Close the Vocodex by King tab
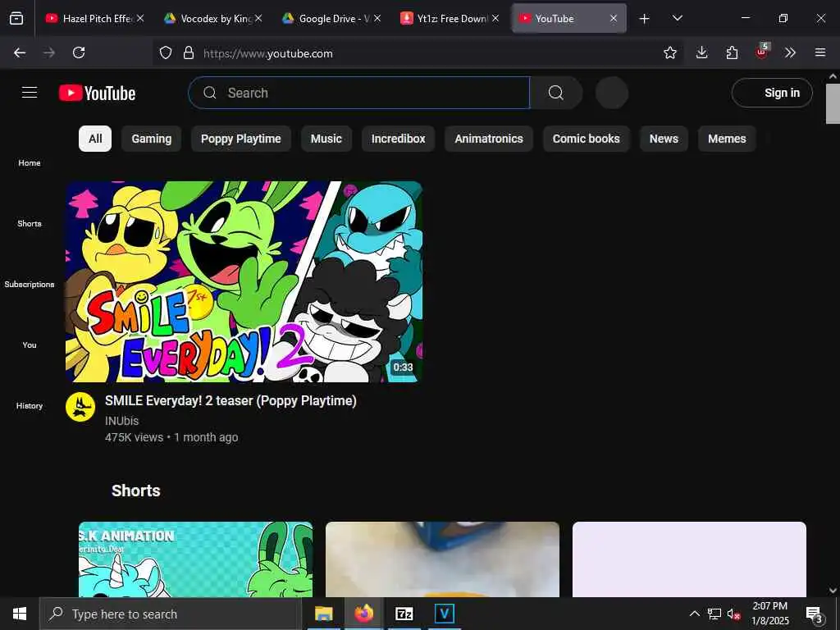This screenshot has height=630, width=840. [258, 18]
